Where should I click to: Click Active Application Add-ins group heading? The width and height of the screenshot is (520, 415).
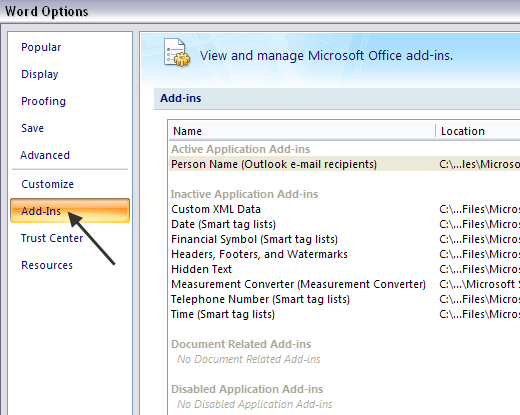[240, 149]
